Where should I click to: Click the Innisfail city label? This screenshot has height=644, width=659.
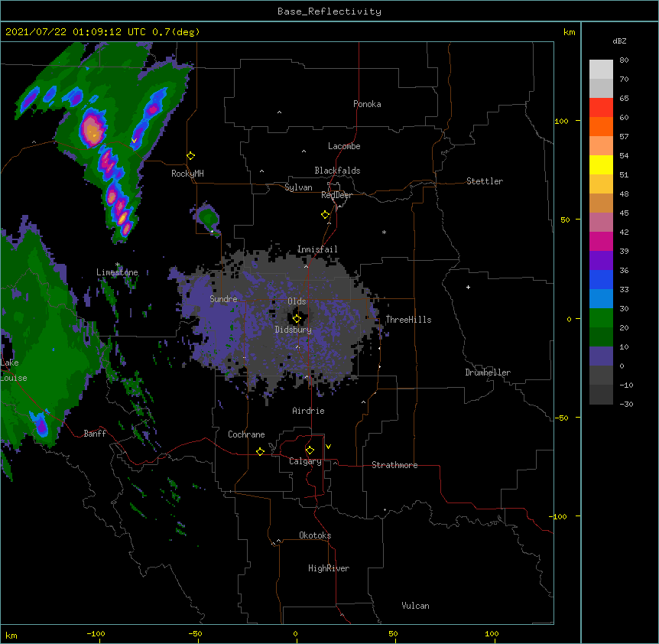click(317, 249)
